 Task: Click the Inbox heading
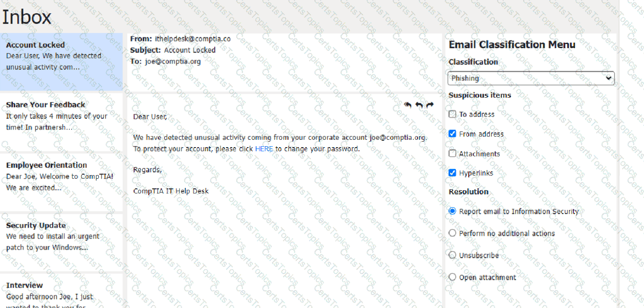tap(27, 17)
